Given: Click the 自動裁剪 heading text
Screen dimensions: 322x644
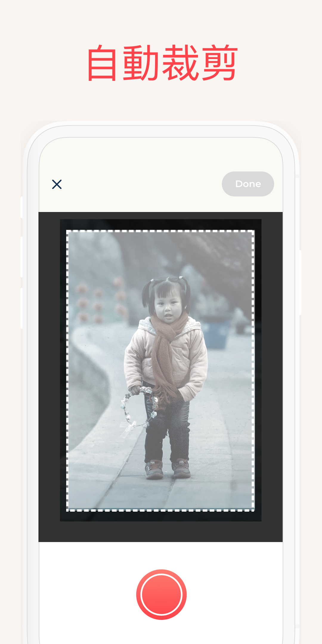Looking at the screenshot, I should coord(162,63).
